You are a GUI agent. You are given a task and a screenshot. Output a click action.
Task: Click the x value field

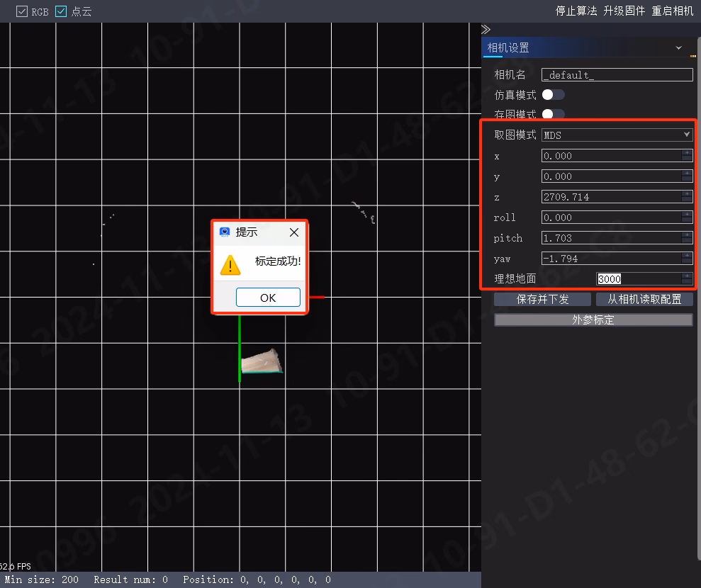[x=611, y=156]
